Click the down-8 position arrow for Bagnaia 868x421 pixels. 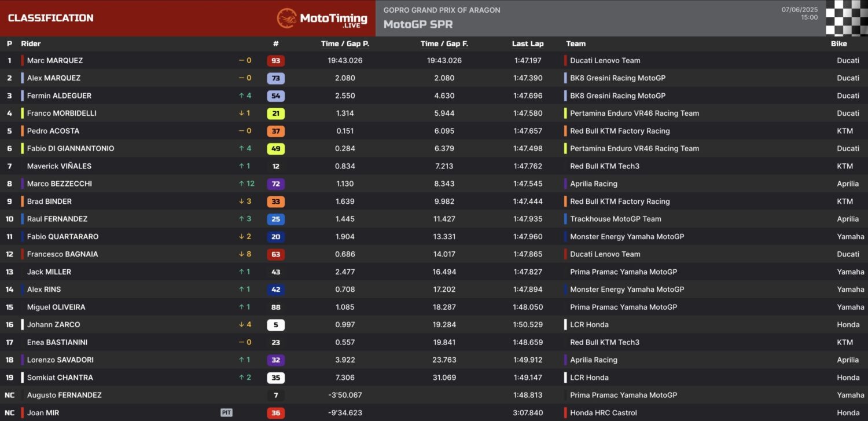[x=245, y=254]
